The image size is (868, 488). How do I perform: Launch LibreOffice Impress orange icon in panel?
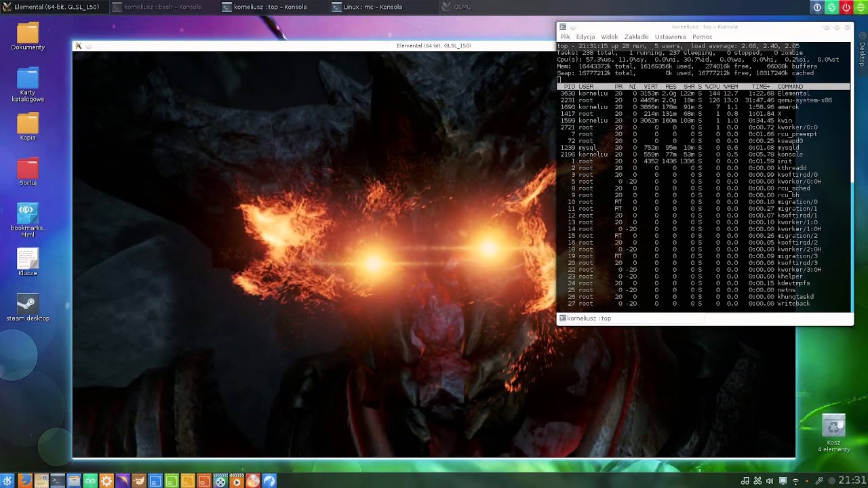point(204,481)
